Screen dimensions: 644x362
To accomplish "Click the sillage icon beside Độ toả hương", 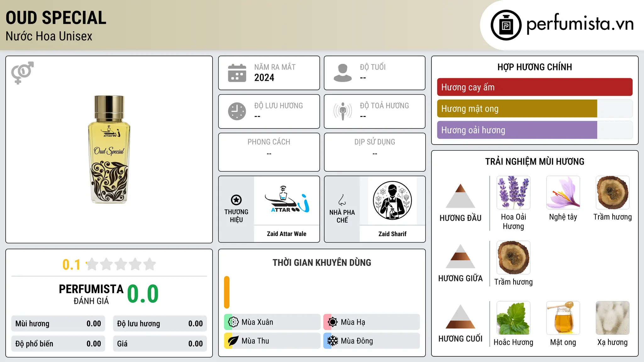I will (x=343, y=111).
